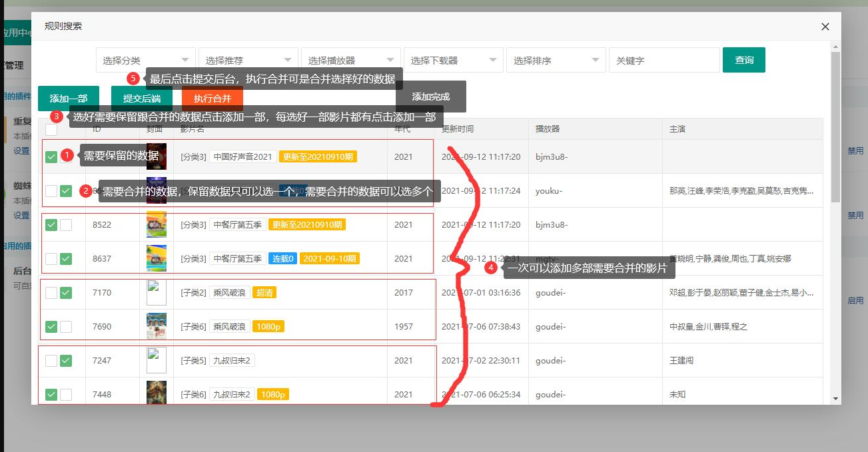This screenshot has width=868, height=452.
Task: Click the 中餐厅第五季 title in row 8522
Action: 237,225
